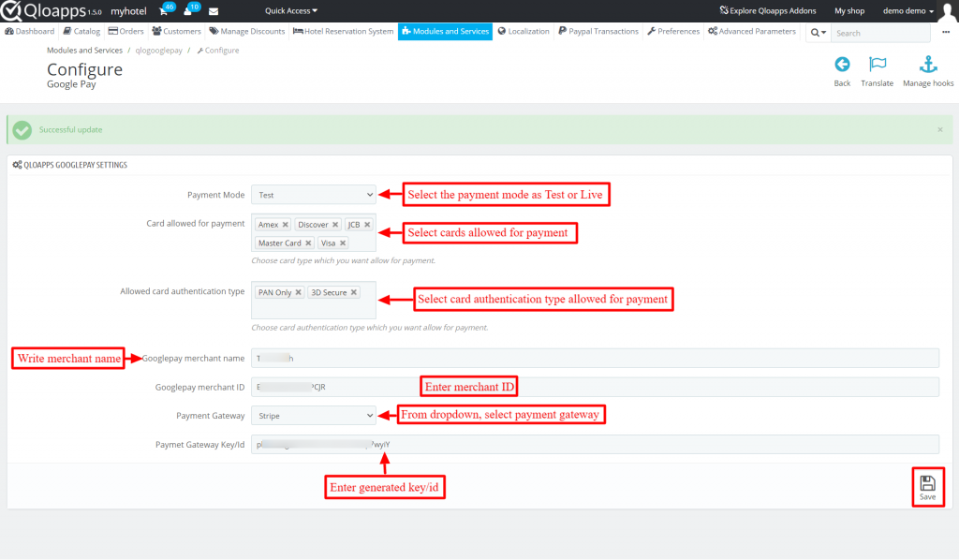Remove the Discover card tag
Viewport: 959px width, 560px height.
tap(335, 225)
